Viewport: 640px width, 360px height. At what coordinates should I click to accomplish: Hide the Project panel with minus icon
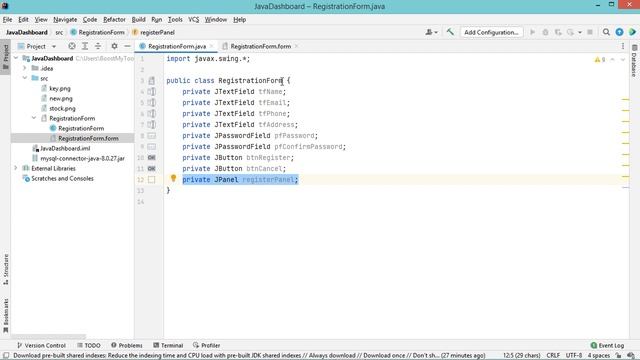click(127, 46)
